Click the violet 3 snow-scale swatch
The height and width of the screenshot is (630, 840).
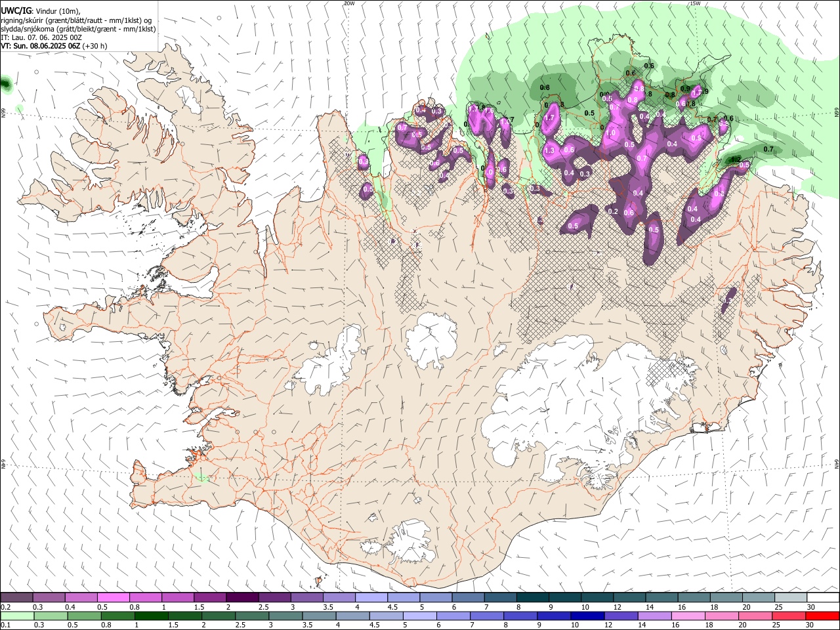[x=306, y=598]
